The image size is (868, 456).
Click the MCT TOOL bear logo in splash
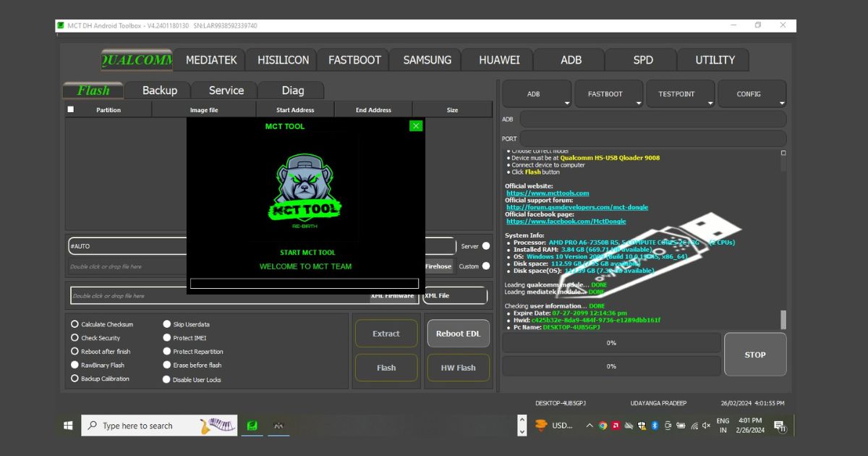(305, 190)
